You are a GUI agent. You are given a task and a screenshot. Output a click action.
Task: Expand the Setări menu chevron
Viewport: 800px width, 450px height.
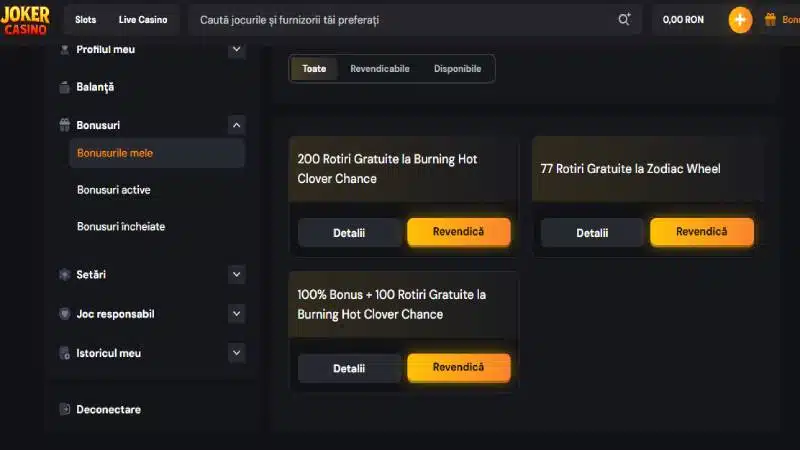pyautogui.click(x=236, y=274)
